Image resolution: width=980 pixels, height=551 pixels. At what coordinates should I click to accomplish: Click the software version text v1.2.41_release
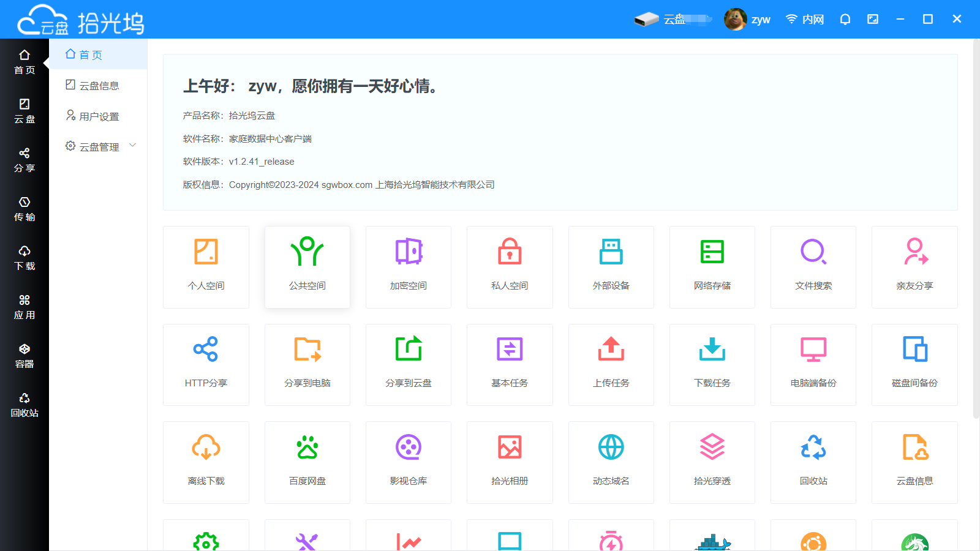click(x=262, y=162)
